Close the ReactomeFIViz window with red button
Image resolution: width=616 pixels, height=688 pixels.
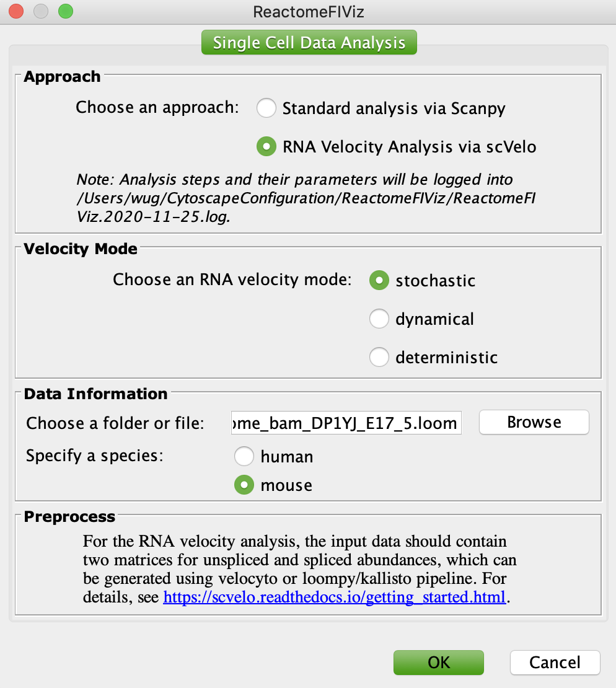click(x=16, y=11)
